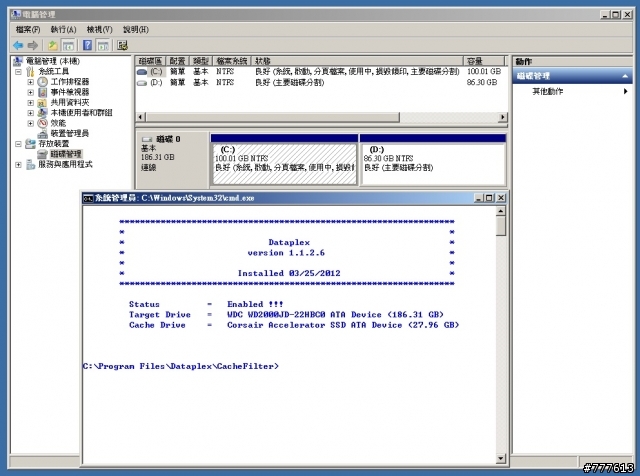Click the blue Help toolbar icon
This screenshot has height=476, width=640.
tap(87, 45)
